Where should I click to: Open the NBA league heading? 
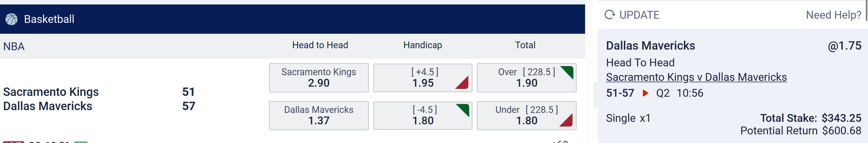(14, 47)
